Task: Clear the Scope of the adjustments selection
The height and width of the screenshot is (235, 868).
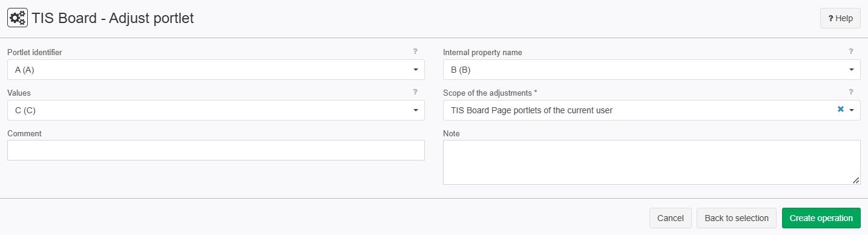Action: pos(840,110)
